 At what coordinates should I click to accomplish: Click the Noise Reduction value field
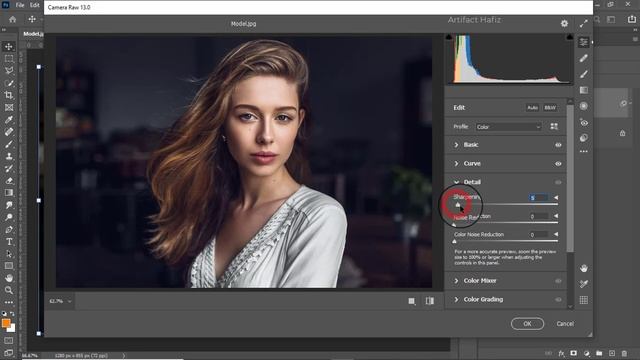pyautogui.click(x=538, y=216)
